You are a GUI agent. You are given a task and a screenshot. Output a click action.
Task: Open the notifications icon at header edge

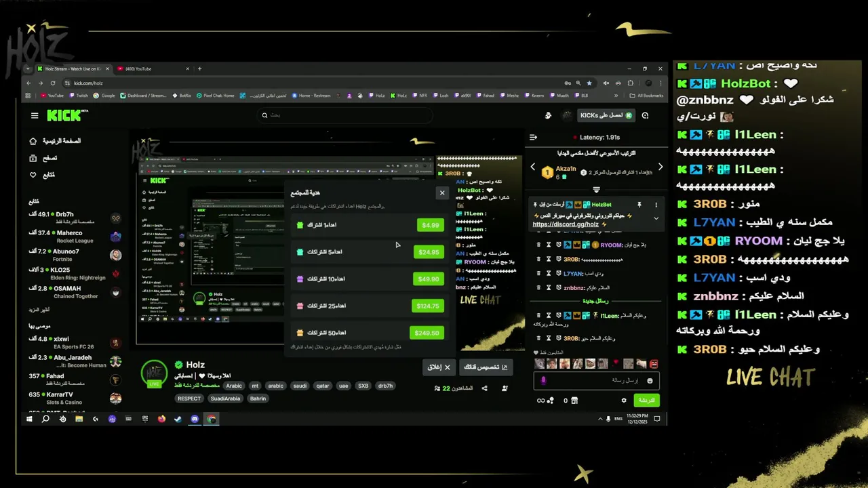(x=645, y=116)
